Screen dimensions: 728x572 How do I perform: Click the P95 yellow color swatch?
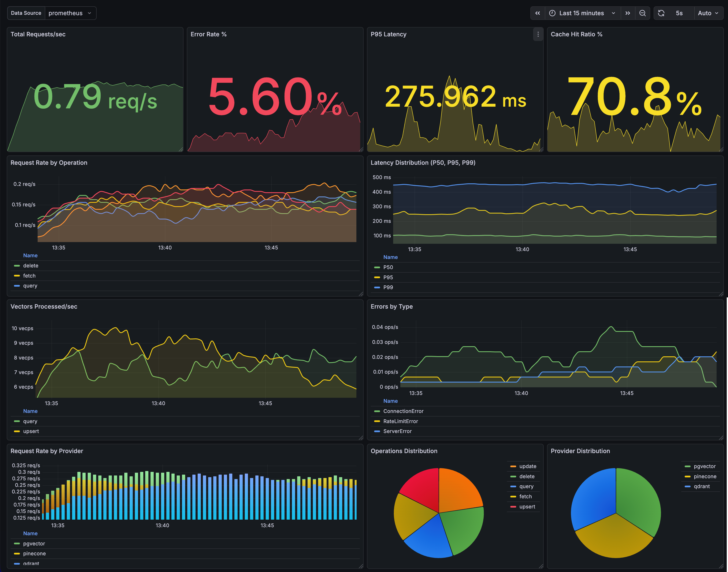(377, 277)
